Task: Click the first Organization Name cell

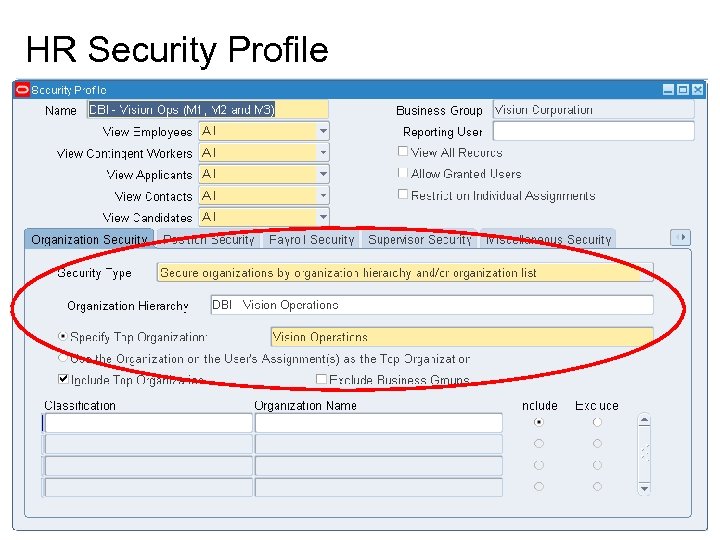Action: [x=378, y=423]
